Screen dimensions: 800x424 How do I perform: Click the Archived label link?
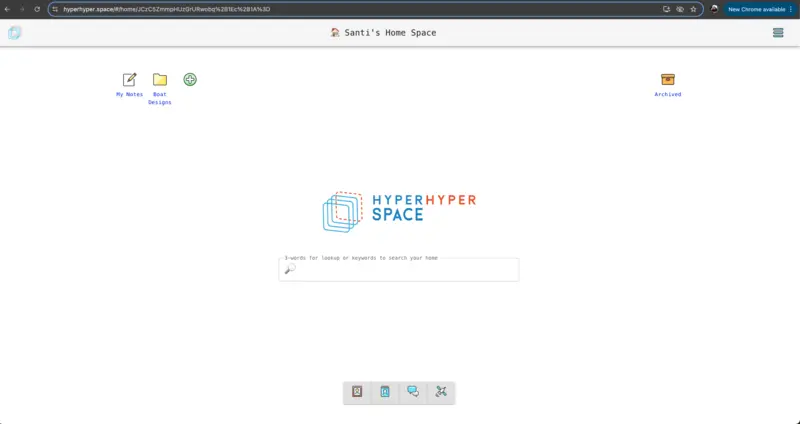click(668, 94)
